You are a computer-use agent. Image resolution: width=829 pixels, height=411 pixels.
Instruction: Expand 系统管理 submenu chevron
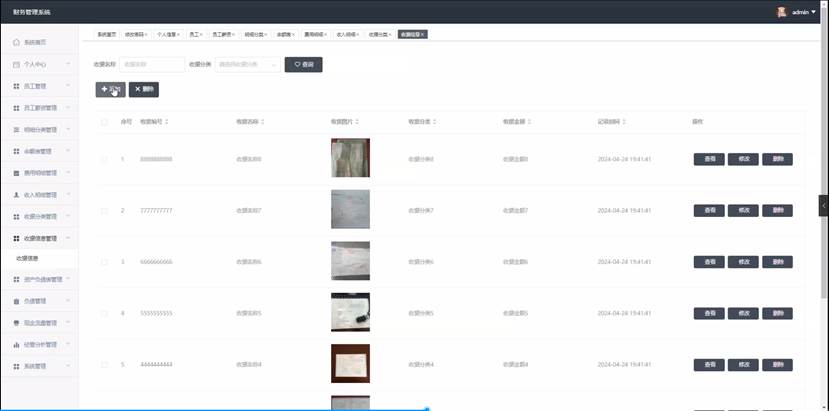(68, 366)
